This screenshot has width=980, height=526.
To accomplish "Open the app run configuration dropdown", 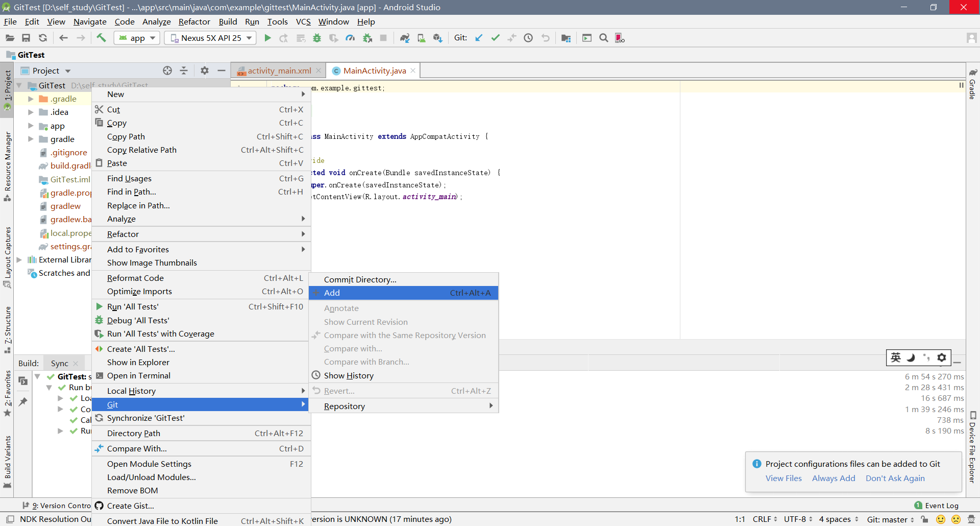I will [137, 38].
